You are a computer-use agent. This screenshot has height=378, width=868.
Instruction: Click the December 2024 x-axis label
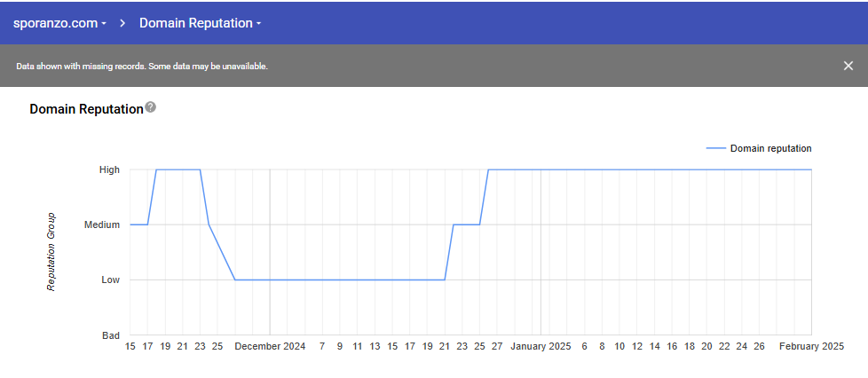(270, 346)
